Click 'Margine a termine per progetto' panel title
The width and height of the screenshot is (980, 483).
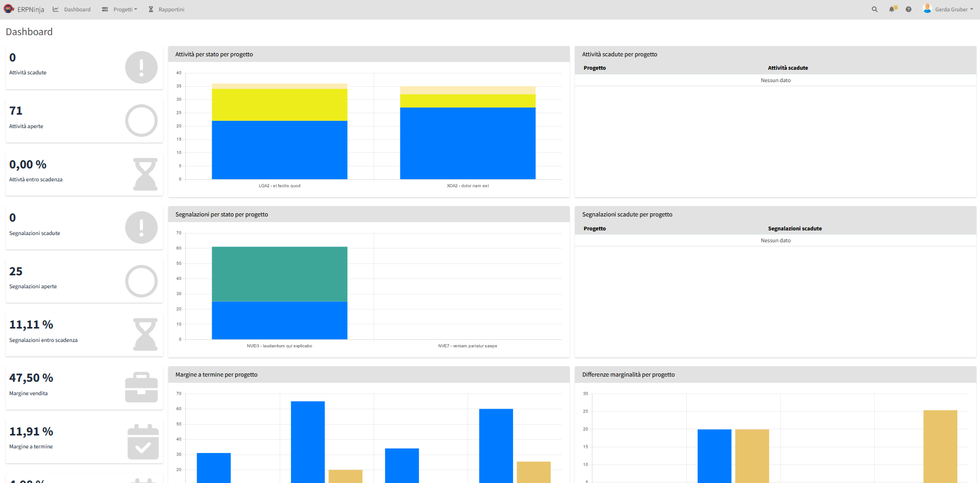216,375
